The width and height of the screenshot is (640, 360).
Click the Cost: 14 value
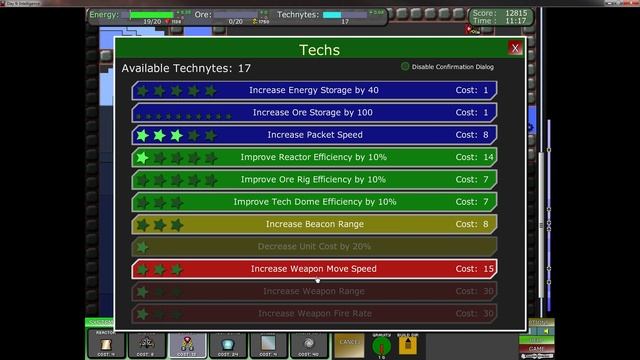pos(475,157)
